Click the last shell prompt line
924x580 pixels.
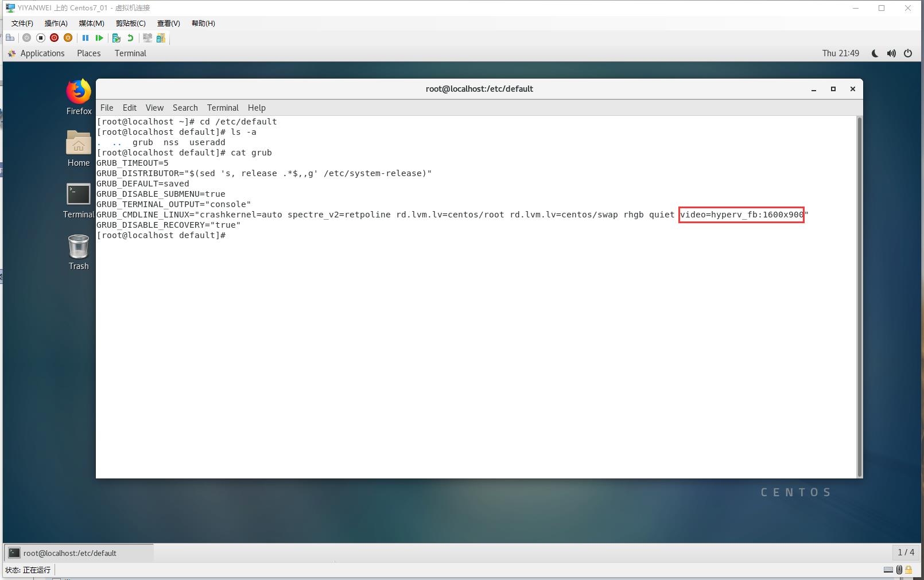click(161, 235)
